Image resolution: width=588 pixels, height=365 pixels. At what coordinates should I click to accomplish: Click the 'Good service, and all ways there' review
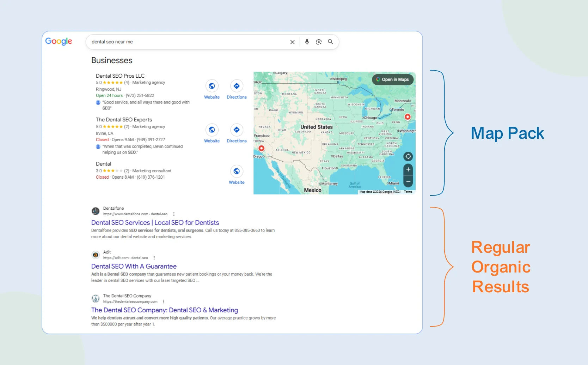pyautogui.click(x=146, y=105)
